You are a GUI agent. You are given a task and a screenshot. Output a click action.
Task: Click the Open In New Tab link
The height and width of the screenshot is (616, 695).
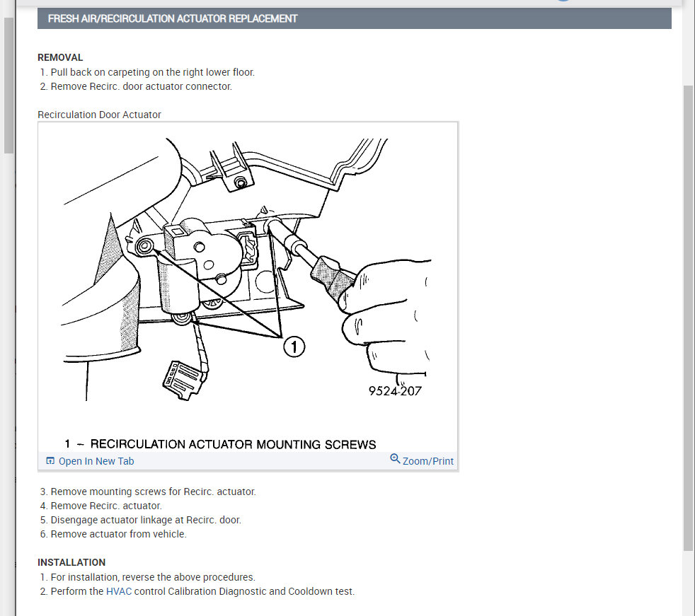[x=96, y=461]
